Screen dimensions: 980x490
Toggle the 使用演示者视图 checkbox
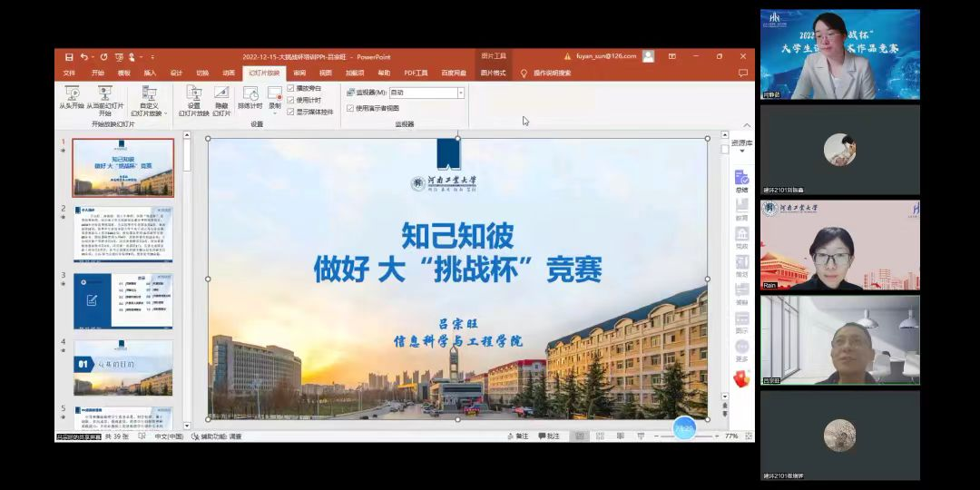(350, 107)
